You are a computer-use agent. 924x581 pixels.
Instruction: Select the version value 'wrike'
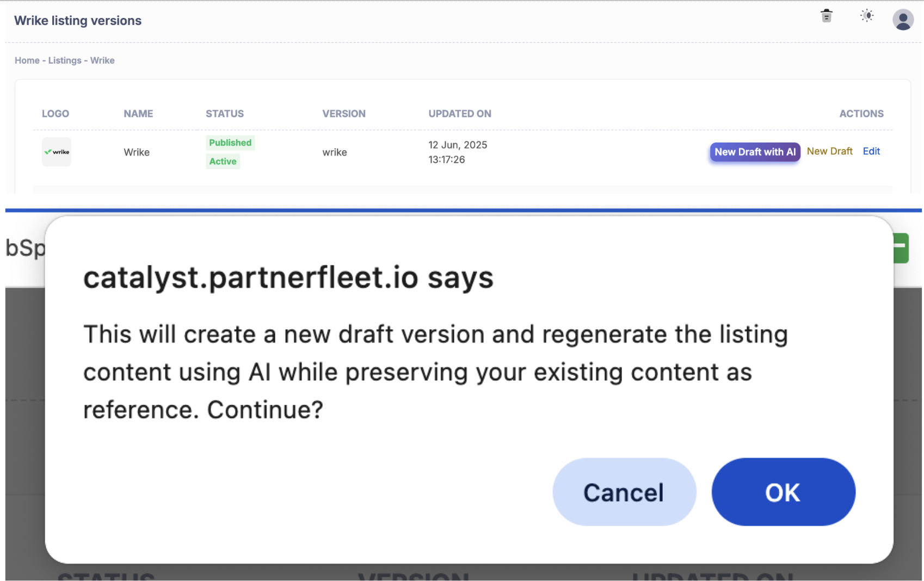335,152
